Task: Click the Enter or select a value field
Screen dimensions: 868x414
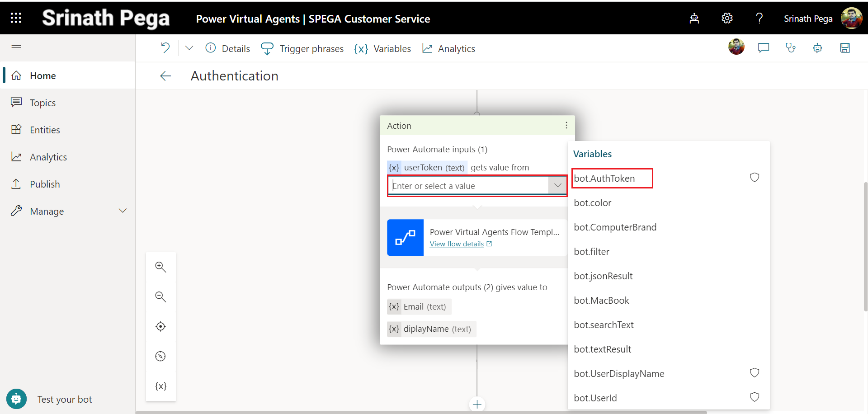Action: [x=468, y=186]
